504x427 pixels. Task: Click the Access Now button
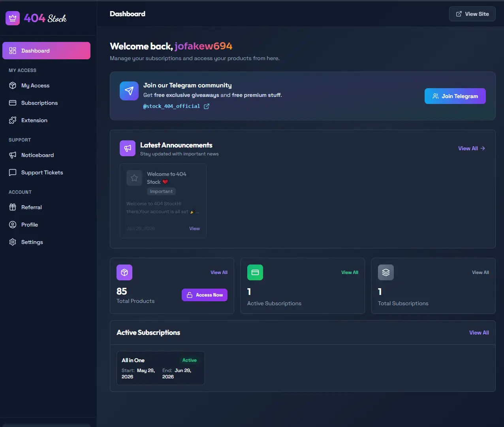[x=205, y=295]
